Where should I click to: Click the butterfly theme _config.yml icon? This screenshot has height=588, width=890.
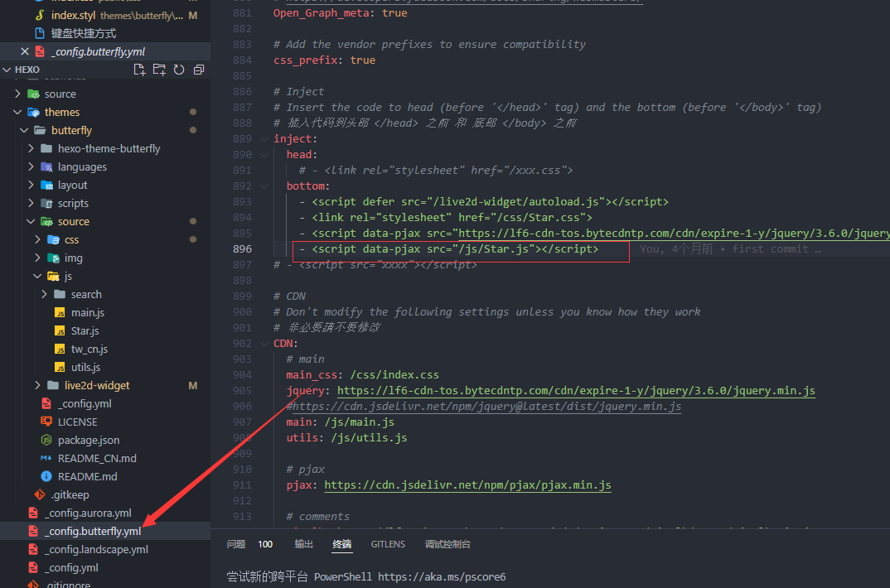46,403
